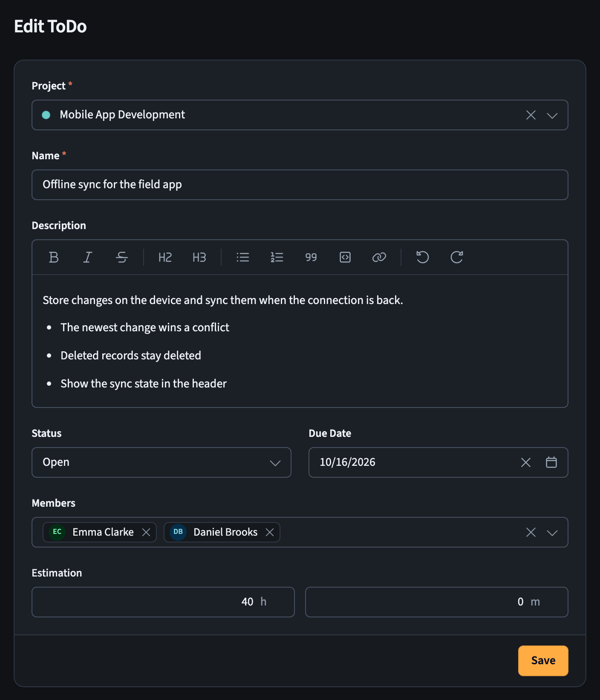Click the 'The newest change wins a conflict' bullet
The width and height of the screenshot is (600, 700).
pos(145,327)
